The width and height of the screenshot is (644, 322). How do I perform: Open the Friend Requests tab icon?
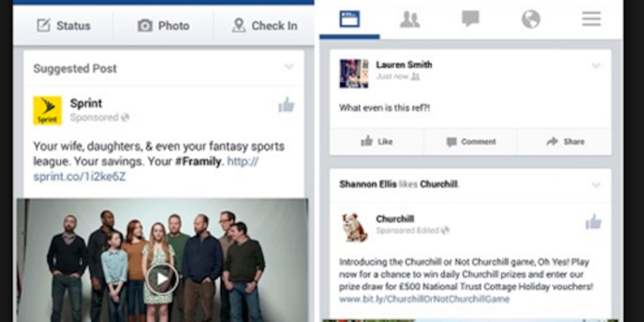tap(410, 19)
